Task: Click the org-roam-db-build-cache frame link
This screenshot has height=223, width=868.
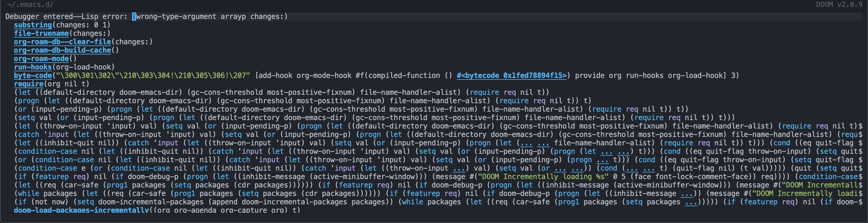Action: [x=62, y=50]
